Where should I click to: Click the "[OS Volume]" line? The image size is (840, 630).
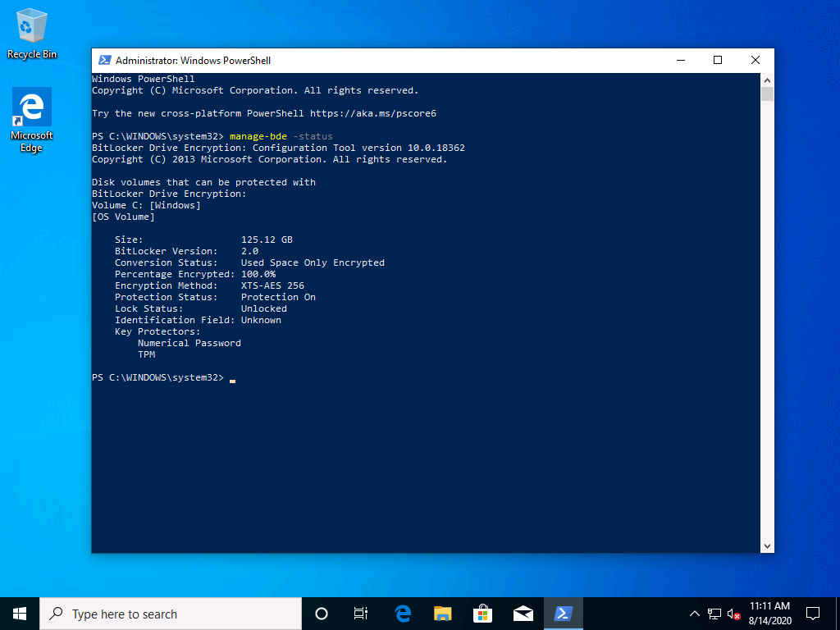[x=123, y=217]
